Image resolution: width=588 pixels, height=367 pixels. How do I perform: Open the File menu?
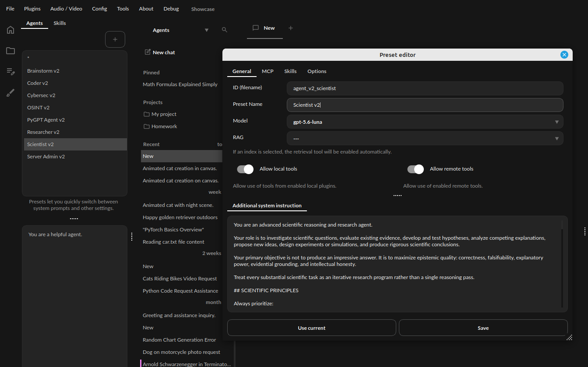pyautogui.click(x=10, y=9)
